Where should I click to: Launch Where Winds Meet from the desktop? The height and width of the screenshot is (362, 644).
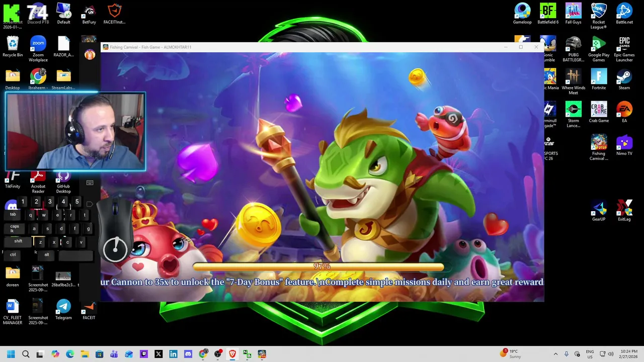(x=573, y=82)
